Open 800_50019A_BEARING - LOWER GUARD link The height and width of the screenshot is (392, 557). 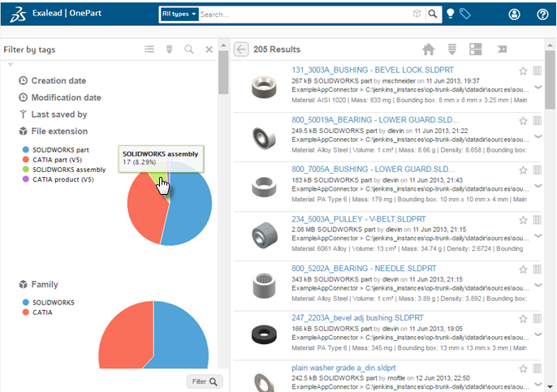coord(375,119)
